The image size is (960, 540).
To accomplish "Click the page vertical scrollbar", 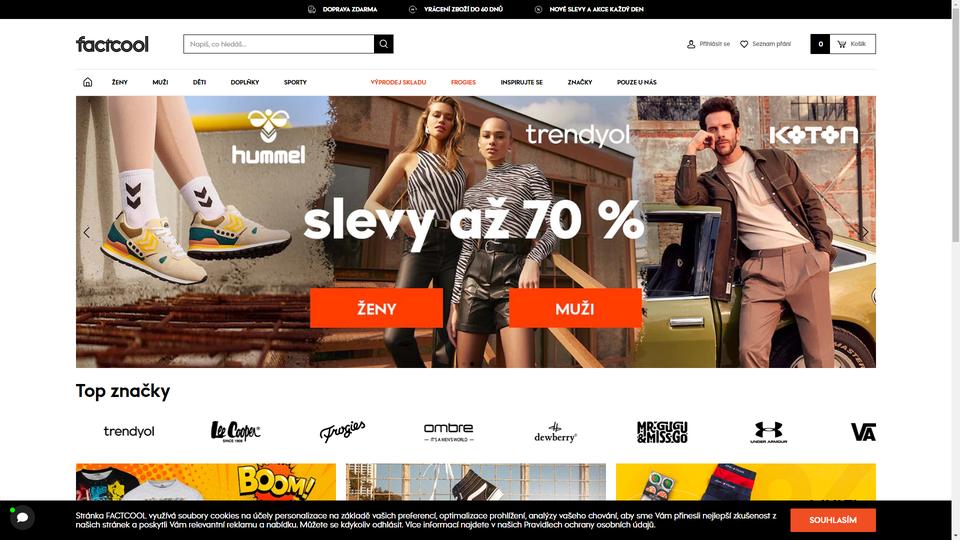I will tap(956, 270).
